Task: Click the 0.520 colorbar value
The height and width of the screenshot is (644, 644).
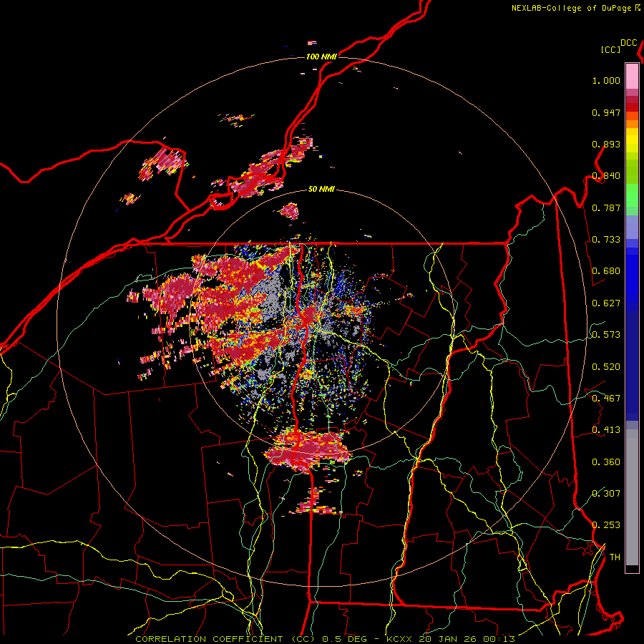Action: click(606, 366)
